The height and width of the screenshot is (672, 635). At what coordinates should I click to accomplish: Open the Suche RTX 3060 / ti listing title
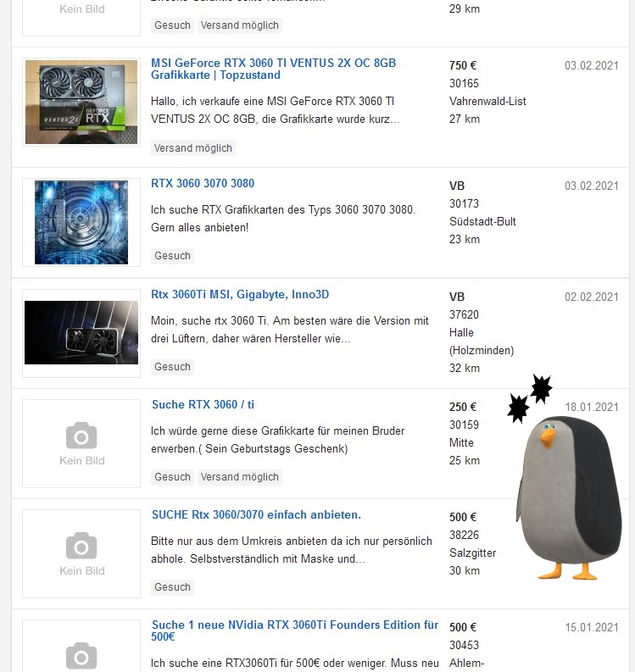203,404
